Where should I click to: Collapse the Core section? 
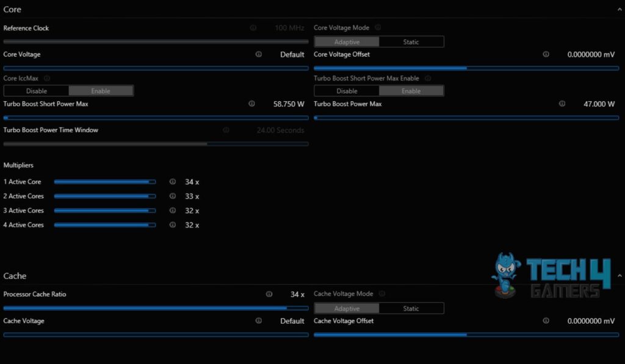(x=620, y=10)
